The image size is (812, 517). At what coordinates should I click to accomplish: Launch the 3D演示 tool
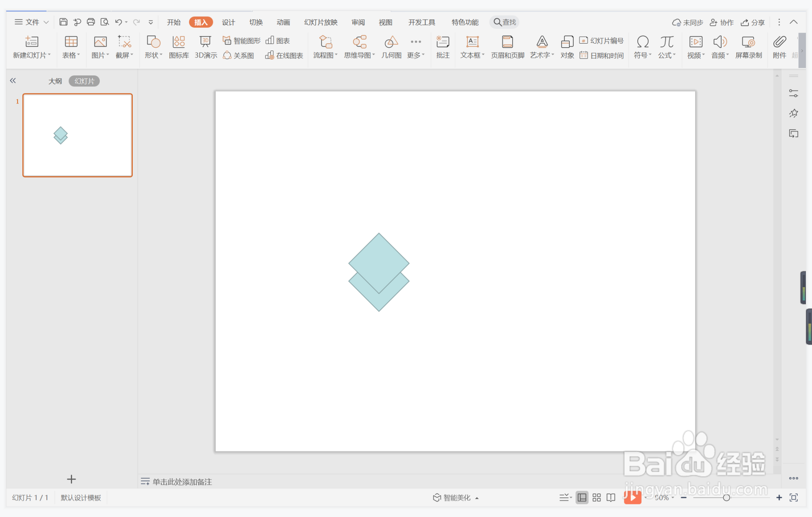(206, 47)
